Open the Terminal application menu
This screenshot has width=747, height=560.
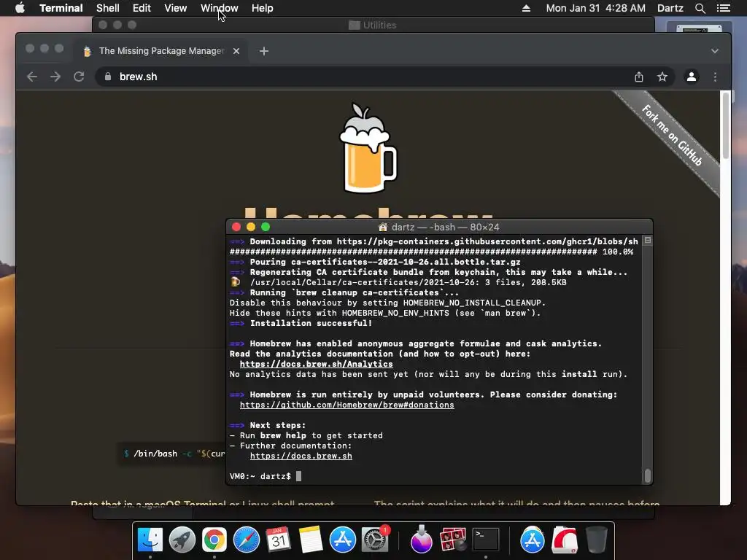(x=61, y=8)
